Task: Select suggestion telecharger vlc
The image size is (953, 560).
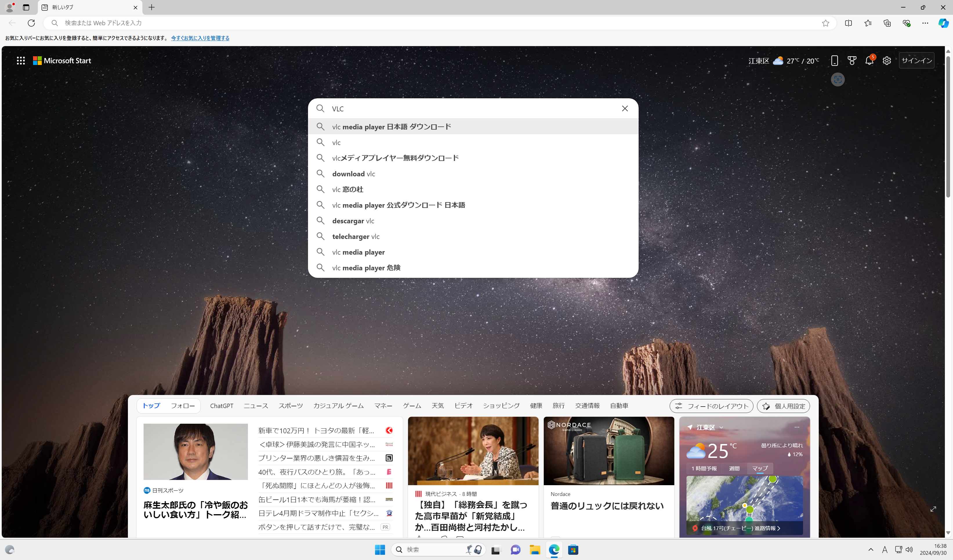Action: [473, 236]
